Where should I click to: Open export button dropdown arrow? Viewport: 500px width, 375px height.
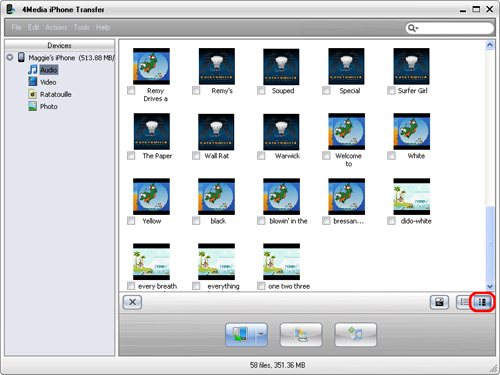(x=262, y=334)
